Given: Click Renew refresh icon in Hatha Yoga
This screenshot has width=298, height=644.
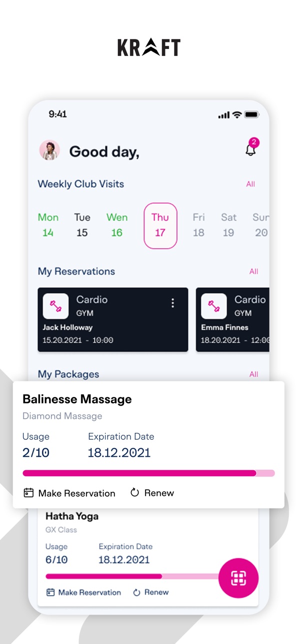Looking at the screenshot, I should point(136,592).
